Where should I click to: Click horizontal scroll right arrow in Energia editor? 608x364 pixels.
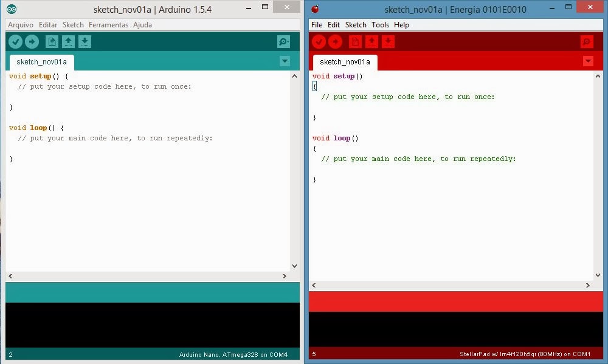[x=587, y=286]
